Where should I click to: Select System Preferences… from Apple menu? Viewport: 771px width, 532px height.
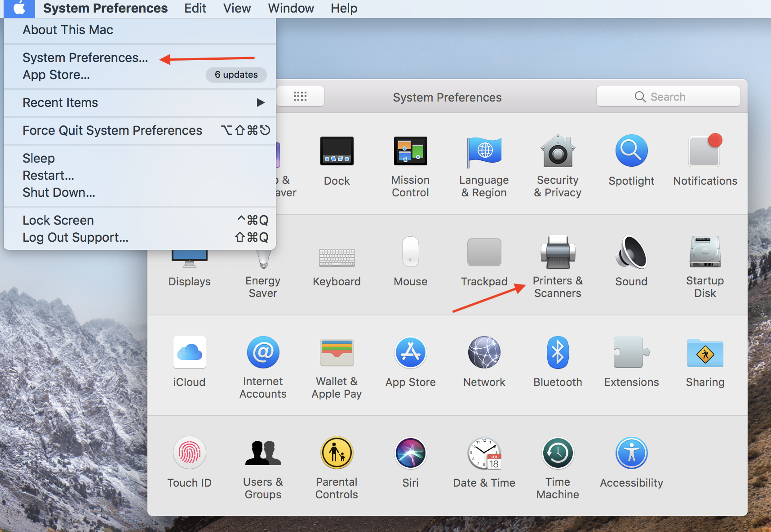(x=140, y=58)
